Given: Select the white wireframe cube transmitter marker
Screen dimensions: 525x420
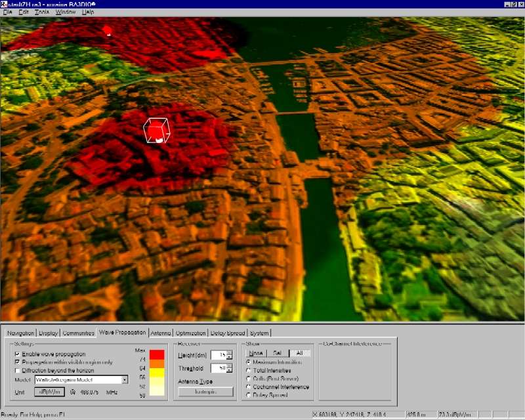Looking at the screenshot, I should [157, 131].
